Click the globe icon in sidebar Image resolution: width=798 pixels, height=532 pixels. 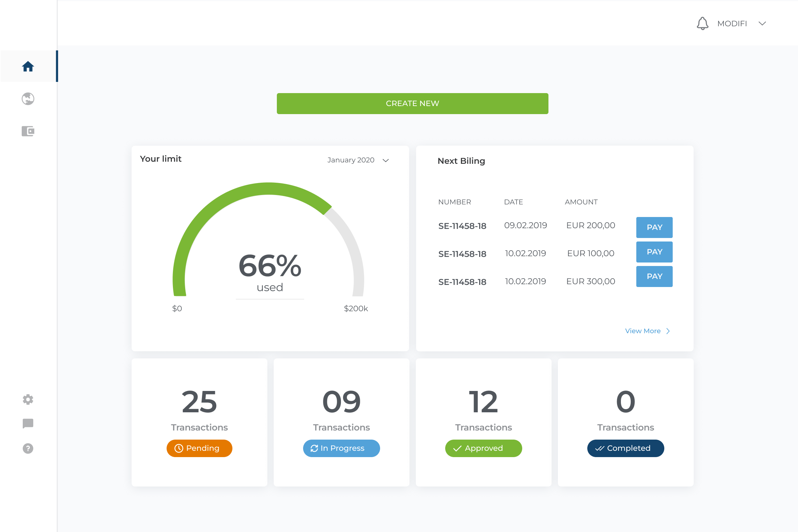tap(28, 99)
